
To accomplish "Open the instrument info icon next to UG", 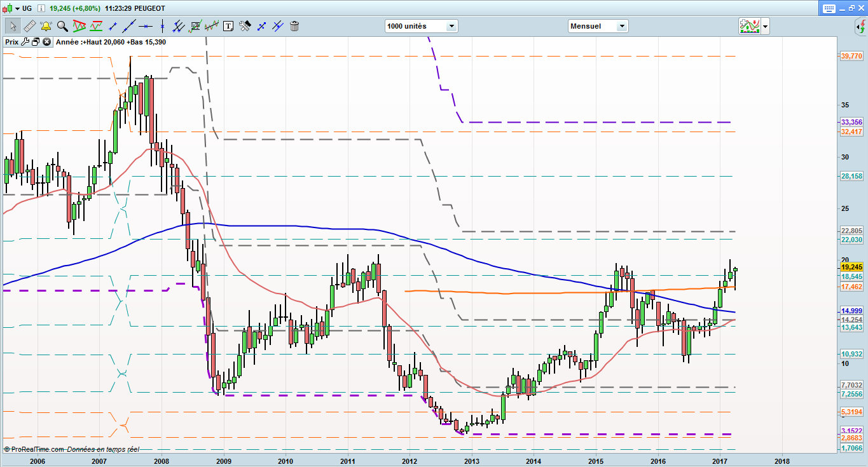I will tap(41, 8).
